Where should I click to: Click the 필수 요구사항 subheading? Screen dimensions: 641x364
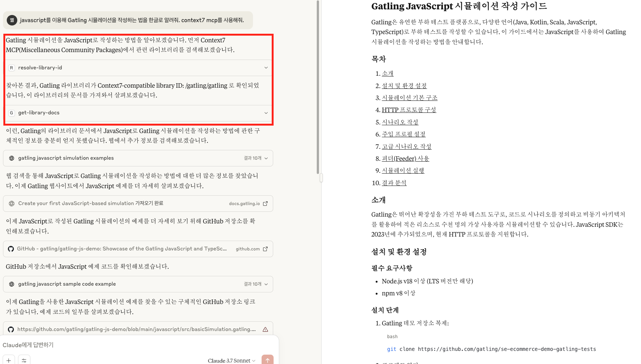point(392,268)
